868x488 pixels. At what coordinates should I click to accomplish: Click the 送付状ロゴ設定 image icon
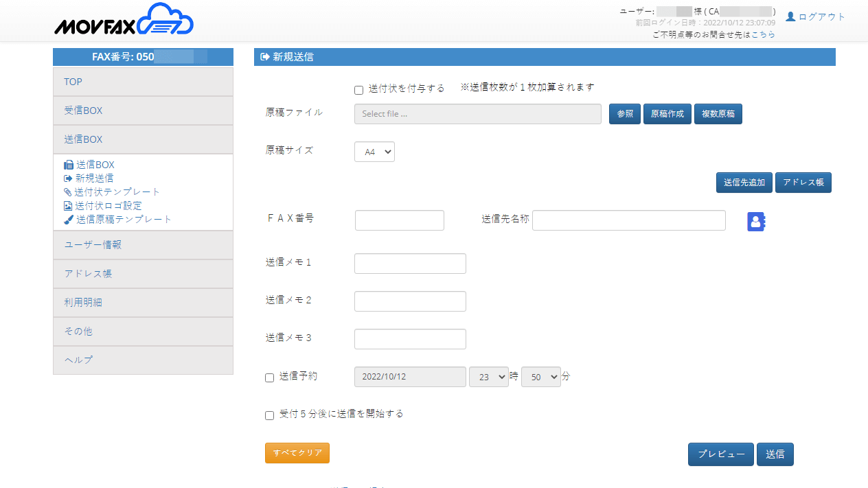pos(68,206)
